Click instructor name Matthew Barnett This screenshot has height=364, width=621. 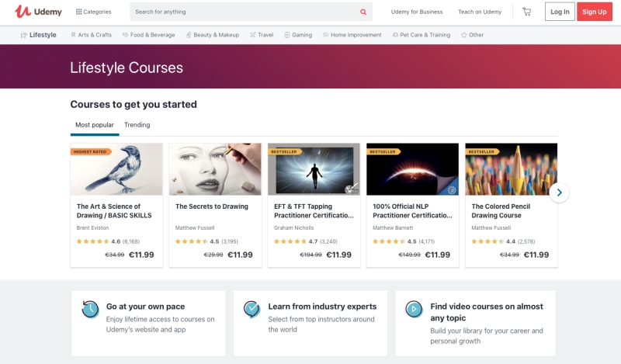(393, 227)
